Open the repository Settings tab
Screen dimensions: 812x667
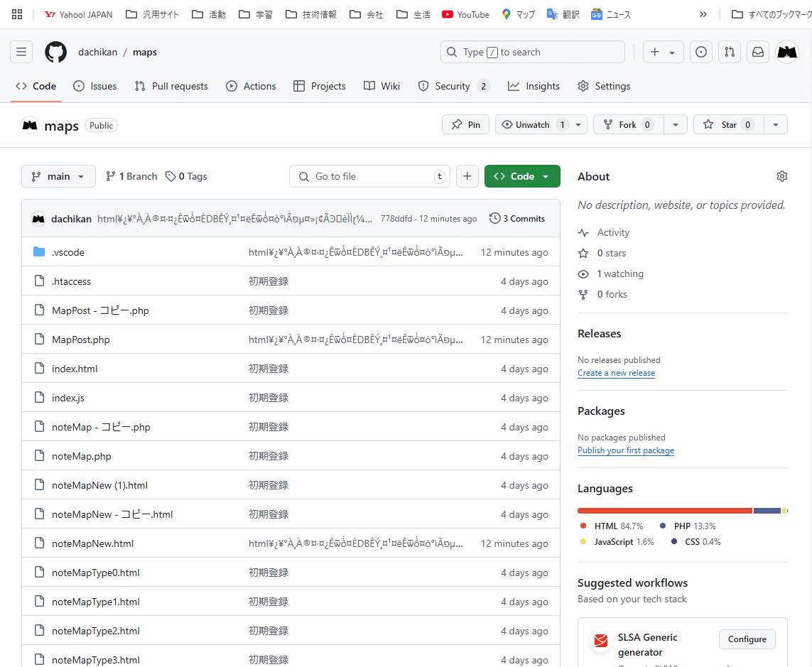(603, 86)
